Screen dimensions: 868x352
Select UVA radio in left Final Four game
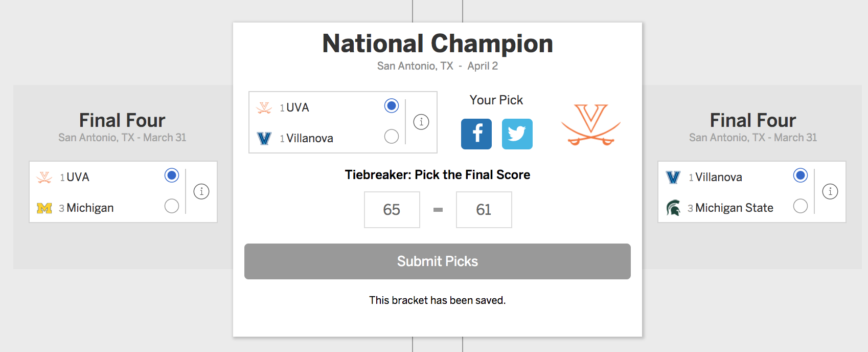tap(172, 175)
